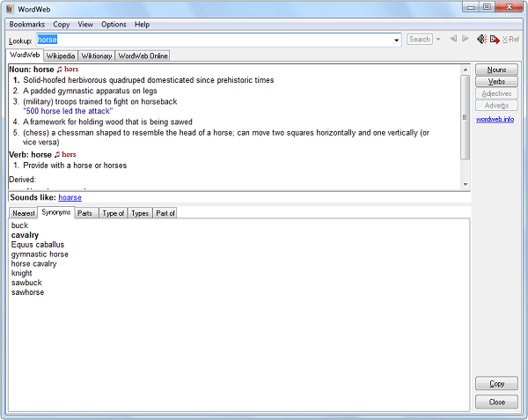Go forward to the next lookup
This screenshot has height=420, width=528.
pos(466,39)
